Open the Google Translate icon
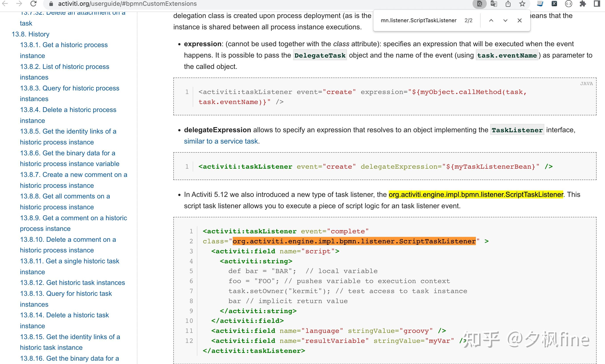605x364 pixels. click(x=494, y=4)
